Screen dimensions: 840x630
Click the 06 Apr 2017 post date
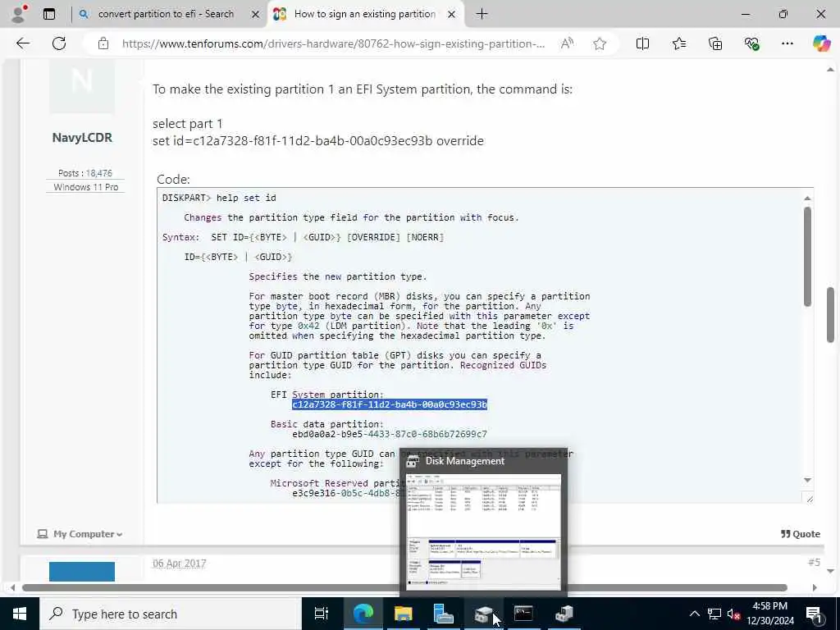180,563
